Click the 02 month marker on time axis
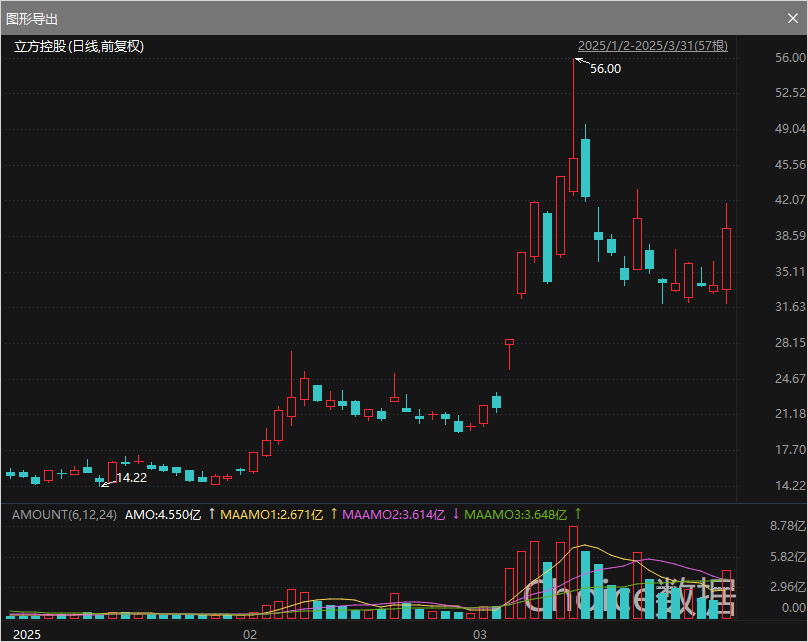Screen dimensions: 808x642 [250, 634]
